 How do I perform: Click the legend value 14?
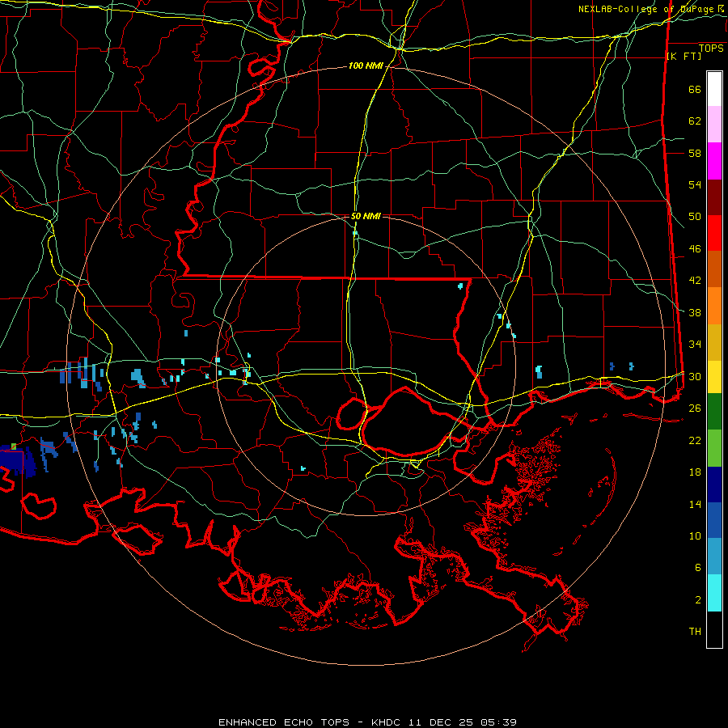(695, 504)
